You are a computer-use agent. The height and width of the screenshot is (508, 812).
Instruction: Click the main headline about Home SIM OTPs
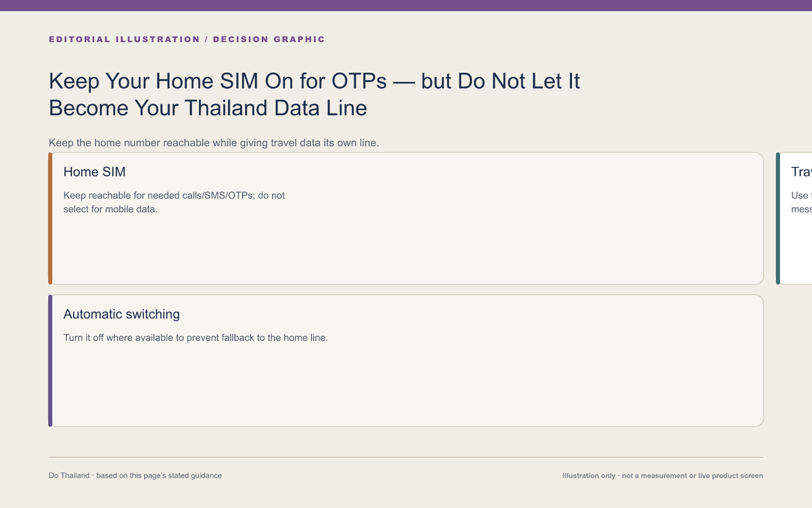coord(314,94)
